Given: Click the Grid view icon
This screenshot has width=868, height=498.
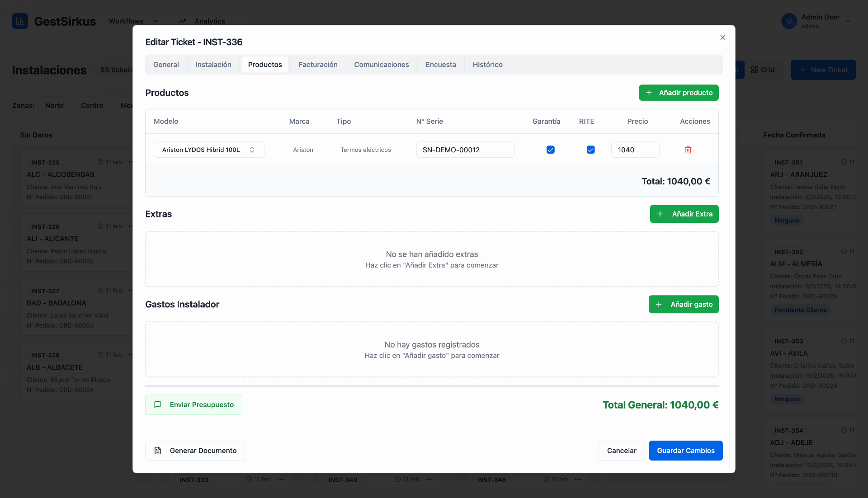Looking at the screenshot, I should click(755, 70).
